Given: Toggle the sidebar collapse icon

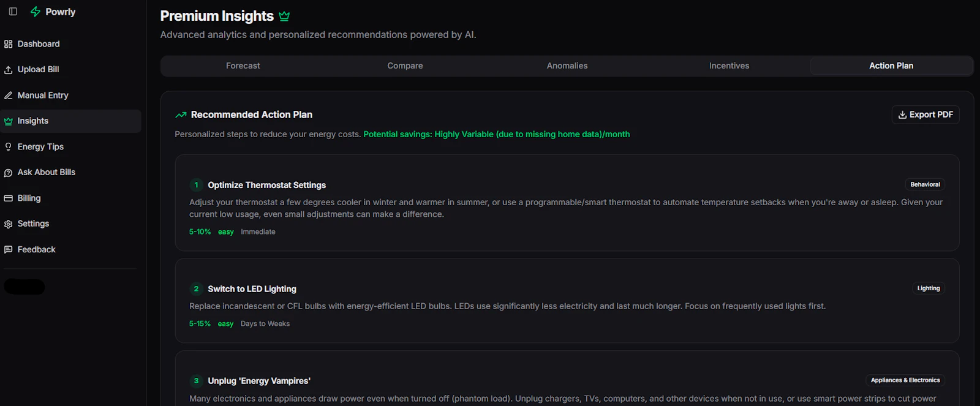Looking at the screenshot, I should point(13,12).
